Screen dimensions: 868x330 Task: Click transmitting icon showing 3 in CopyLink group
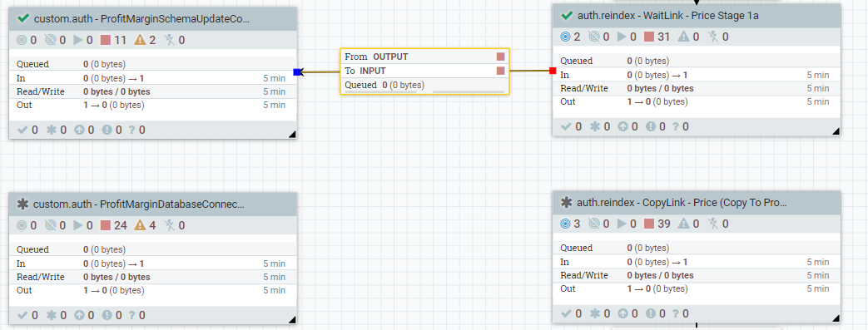click(565, 224)
